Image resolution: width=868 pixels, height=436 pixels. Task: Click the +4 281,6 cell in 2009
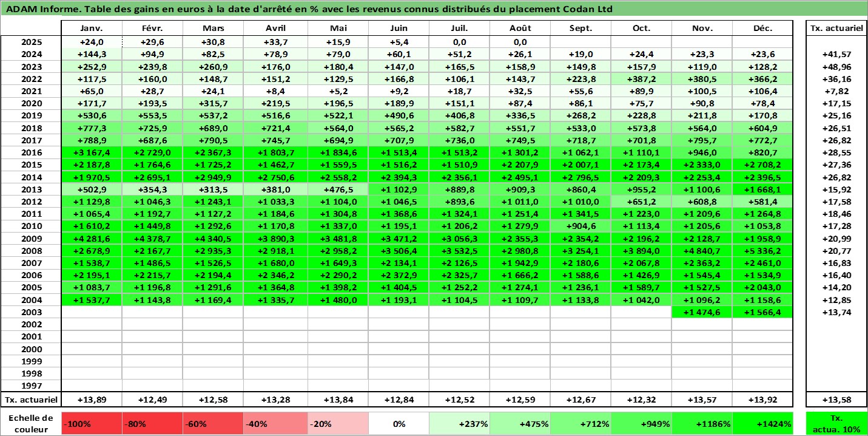point(92,238)
